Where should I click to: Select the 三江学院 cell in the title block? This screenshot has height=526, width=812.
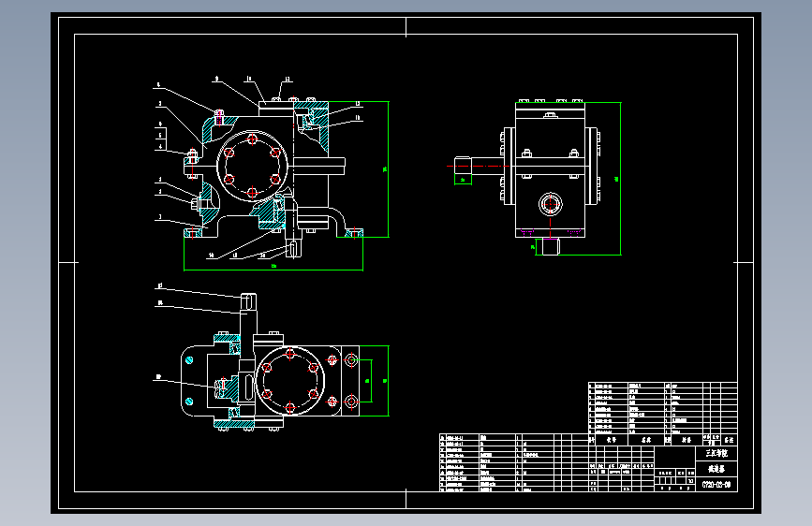point(716,454)
